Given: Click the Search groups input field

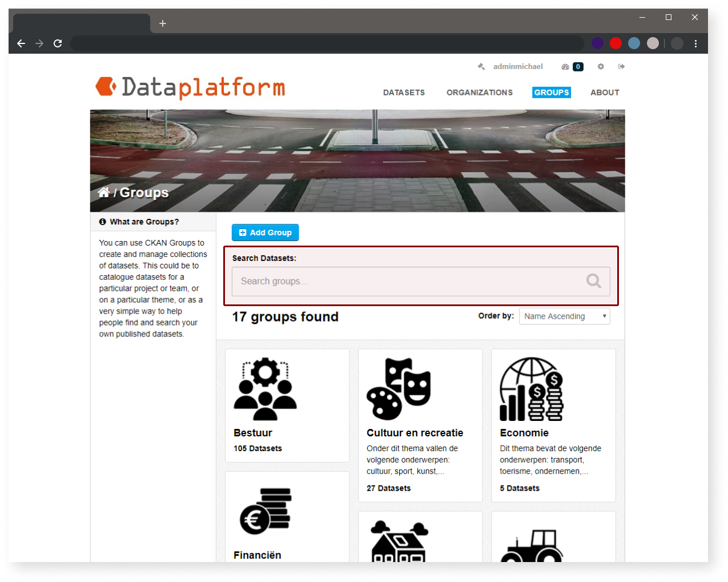Looking at the screenshot, I should coord(421,281).
